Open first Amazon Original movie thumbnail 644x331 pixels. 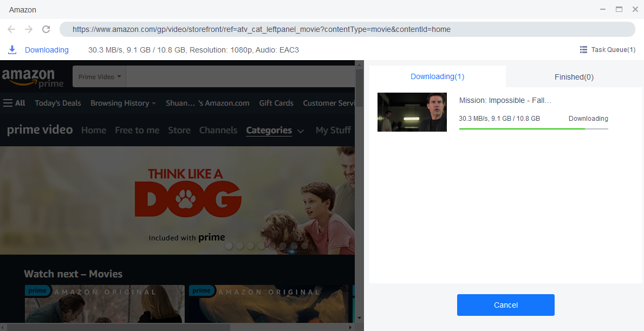105,304
